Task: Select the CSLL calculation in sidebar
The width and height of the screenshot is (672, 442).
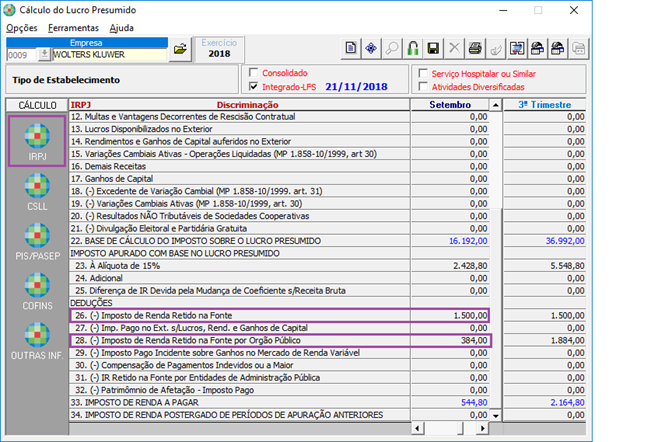Action: (37, 191)
